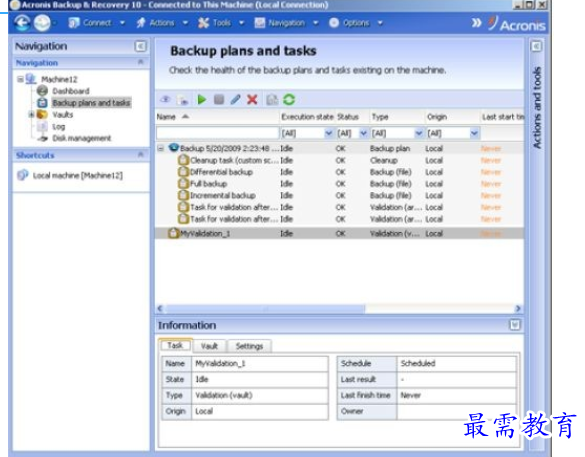The image size is (585, 457).
Task: Open Log in the navigation tree
Action: (x=59, y=126)
